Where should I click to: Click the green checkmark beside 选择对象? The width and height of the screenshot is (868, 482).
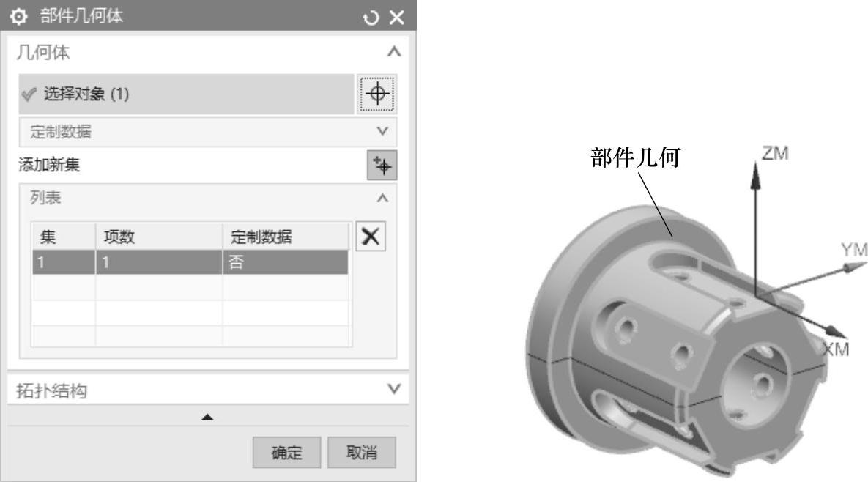coord(29,94)
